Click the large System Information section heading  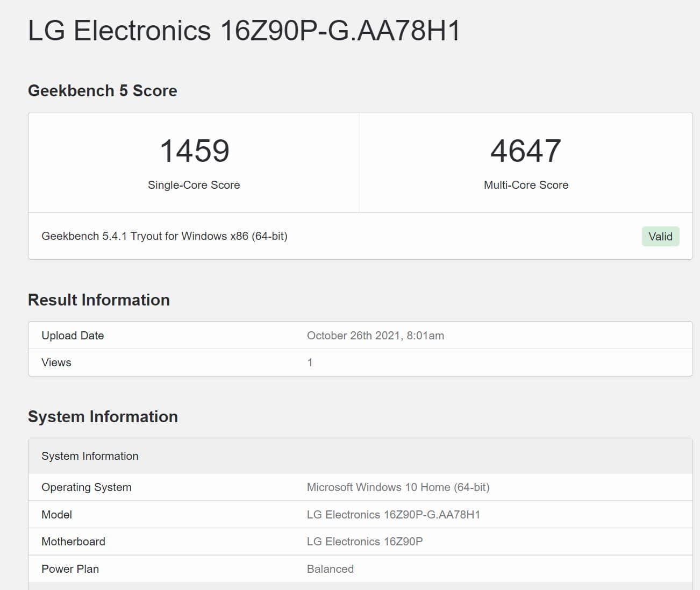tap(103, 417)
